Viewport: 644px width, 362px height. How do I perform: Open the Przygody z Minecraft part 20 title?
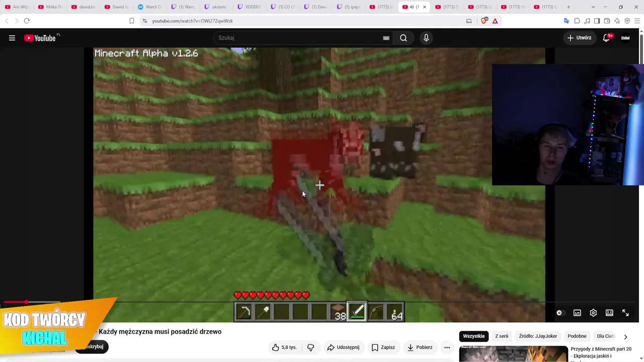(x=601, y=353)
